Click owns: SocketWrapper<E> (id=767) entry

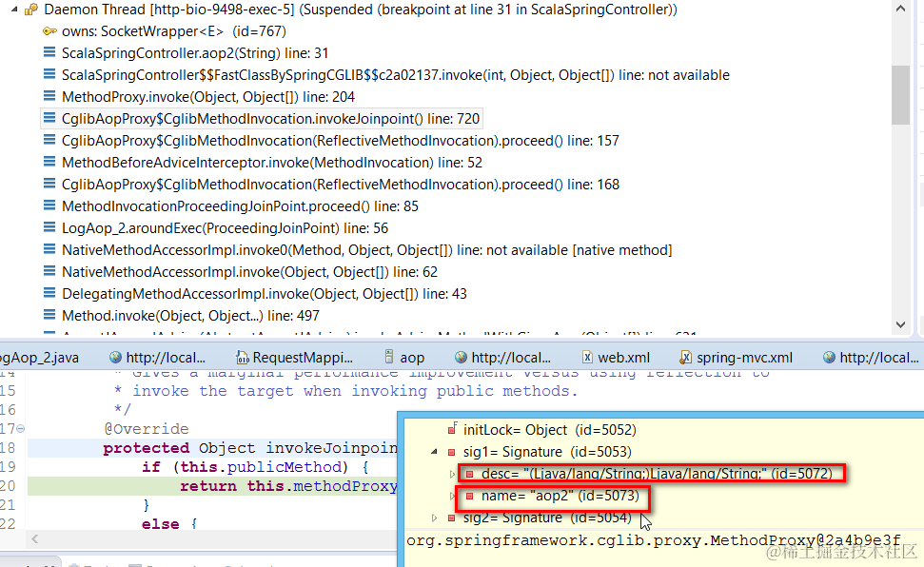[174, 31]
